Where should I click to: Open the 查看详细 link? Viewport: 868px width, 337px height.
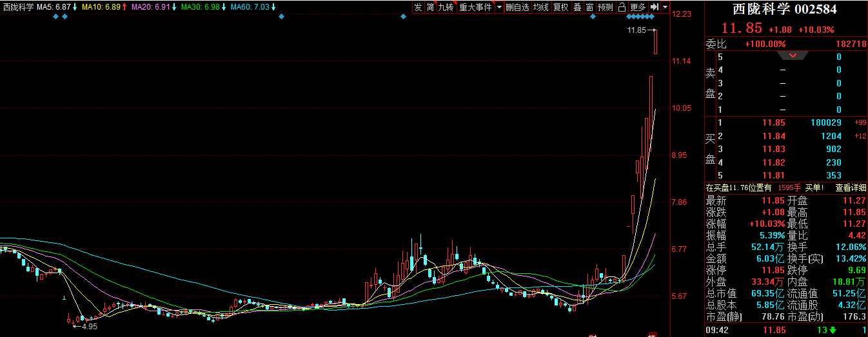coord(851,188)
